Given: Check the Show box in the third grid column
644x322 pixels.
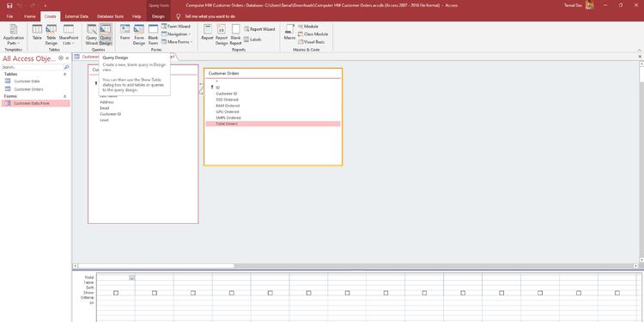Looking at the screenshot, I should tap(193, 293).
